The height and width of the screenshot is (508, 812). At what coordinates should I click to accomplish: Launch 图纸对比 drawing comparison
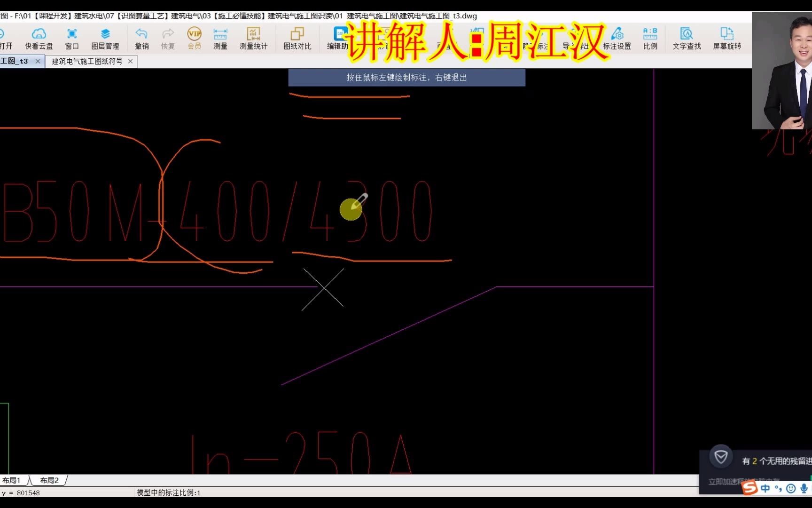point(297,38)
